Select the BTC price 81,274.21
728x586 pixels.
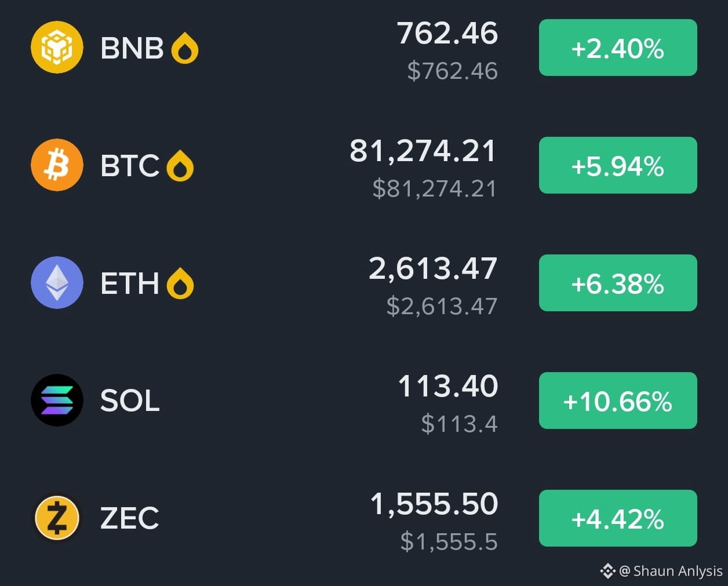click(x=423, y=151)
